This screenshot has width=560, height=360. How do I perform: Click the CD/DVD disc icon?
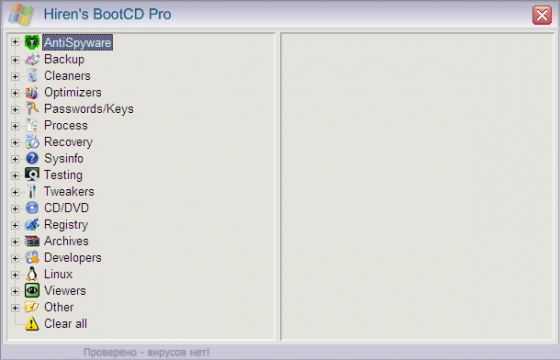[x=32, y=208]
